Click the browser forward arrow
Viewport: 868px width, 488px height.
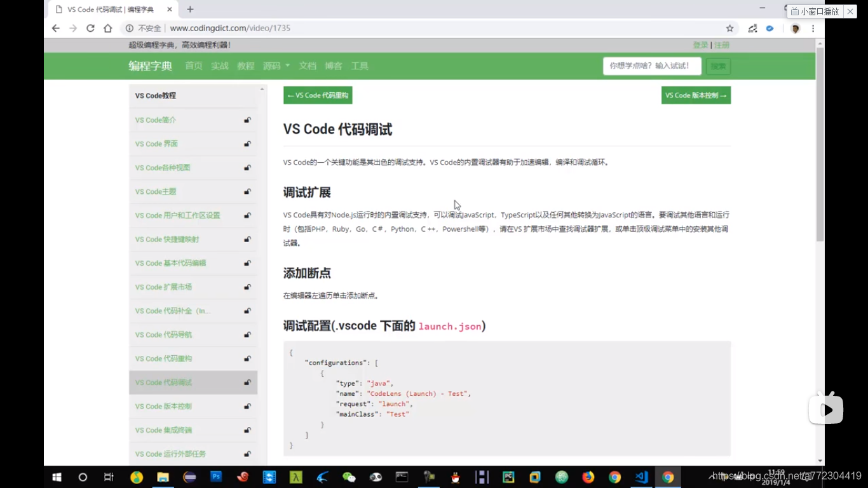(73, 28)
